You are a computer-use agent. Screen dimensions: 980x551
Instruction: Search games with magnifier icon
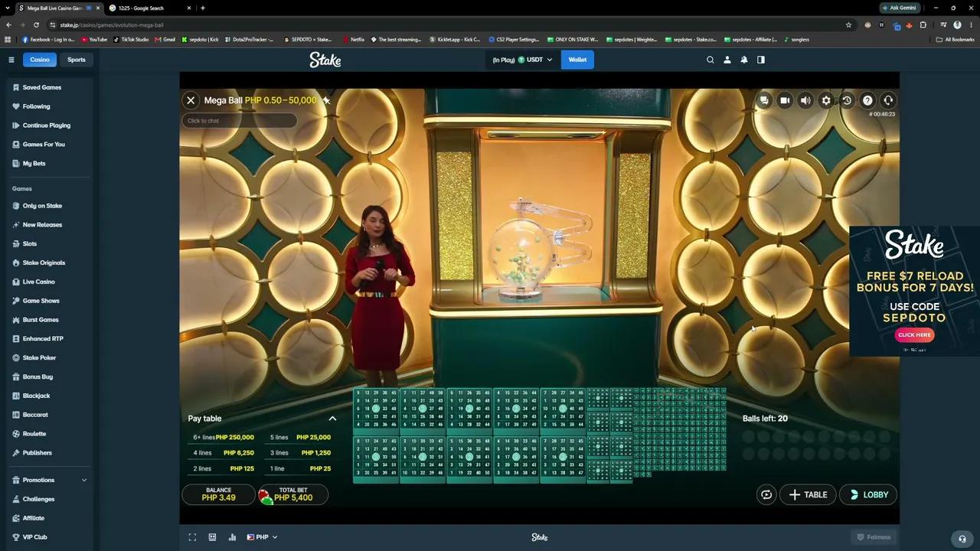pyautogui.click(x=710, y=60)
